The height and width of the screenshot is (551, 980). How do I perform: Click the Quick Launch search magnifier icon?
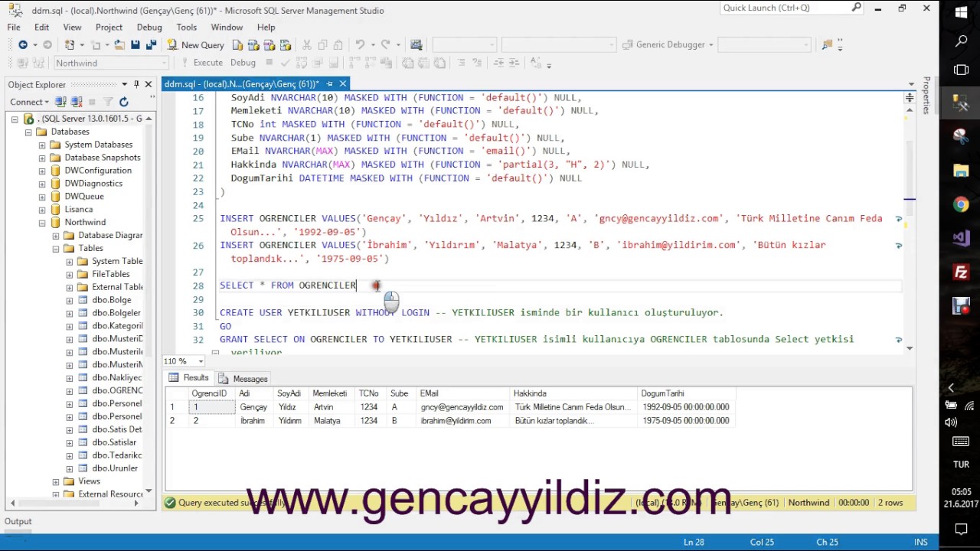pos(857,8)
